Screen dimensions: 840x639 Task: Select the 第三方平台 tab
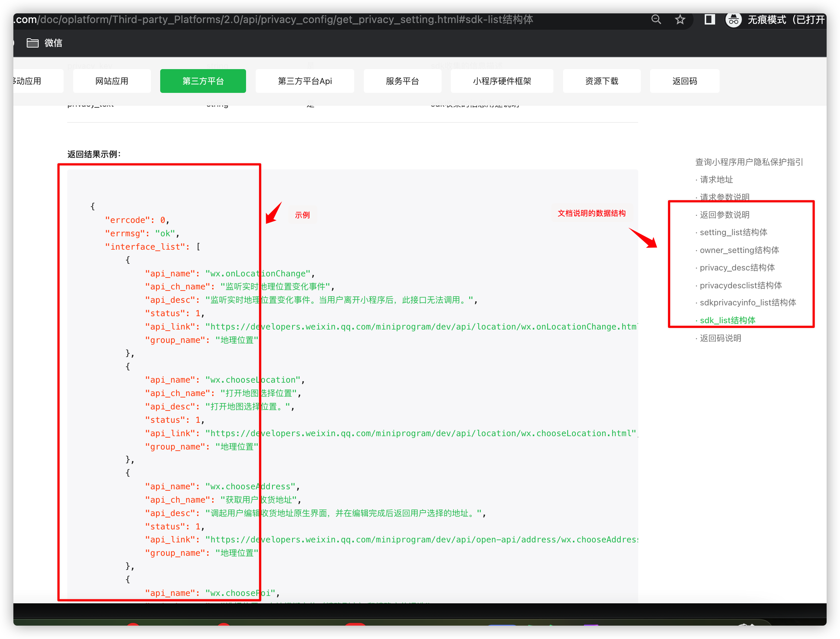(x=203, y=81)
